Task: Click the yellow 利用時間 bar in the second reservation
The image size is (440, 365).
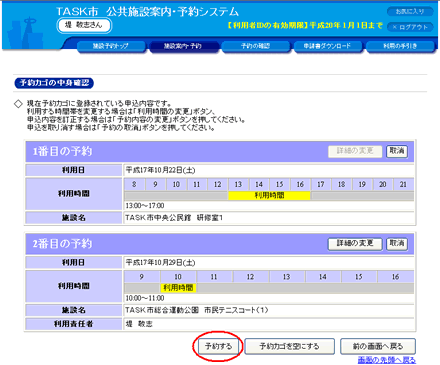Action: [x=178, y=288]
